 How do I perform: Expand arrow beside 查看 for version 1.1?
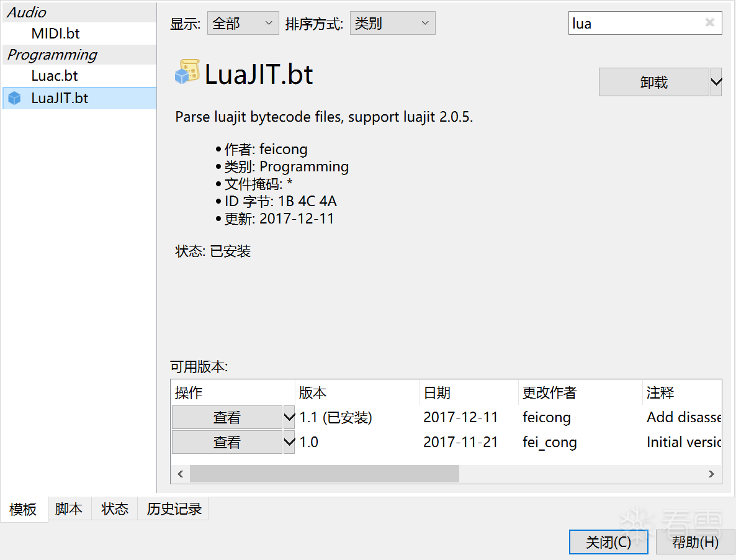tap(289, 417)
